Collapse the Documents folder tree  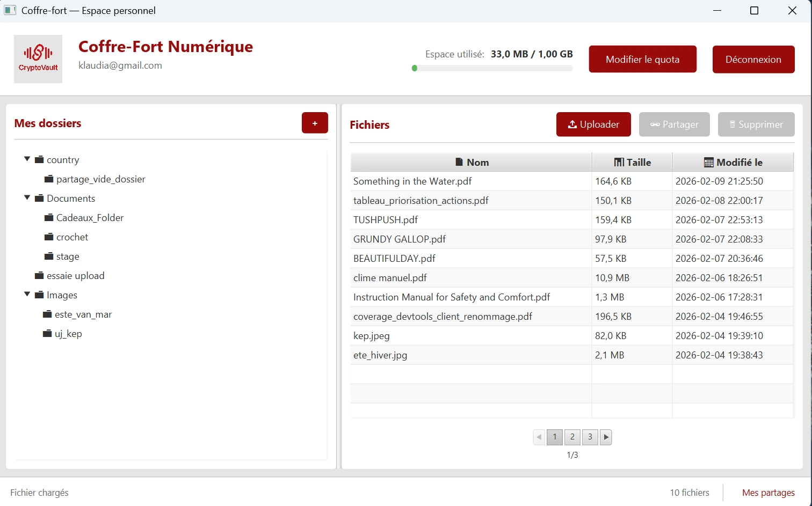[x=27, y=197]
